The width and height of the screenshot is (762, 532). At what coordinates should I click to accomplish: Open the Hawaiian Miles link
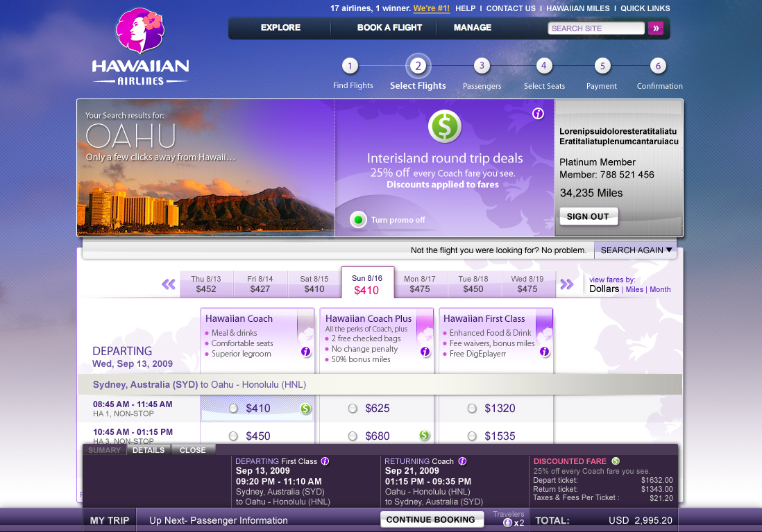(x=578, y=8)
